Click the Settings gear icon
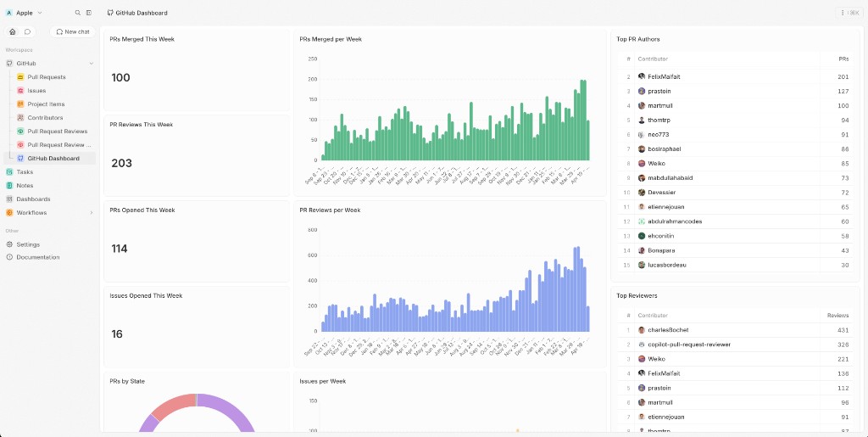 click(9, 244)
